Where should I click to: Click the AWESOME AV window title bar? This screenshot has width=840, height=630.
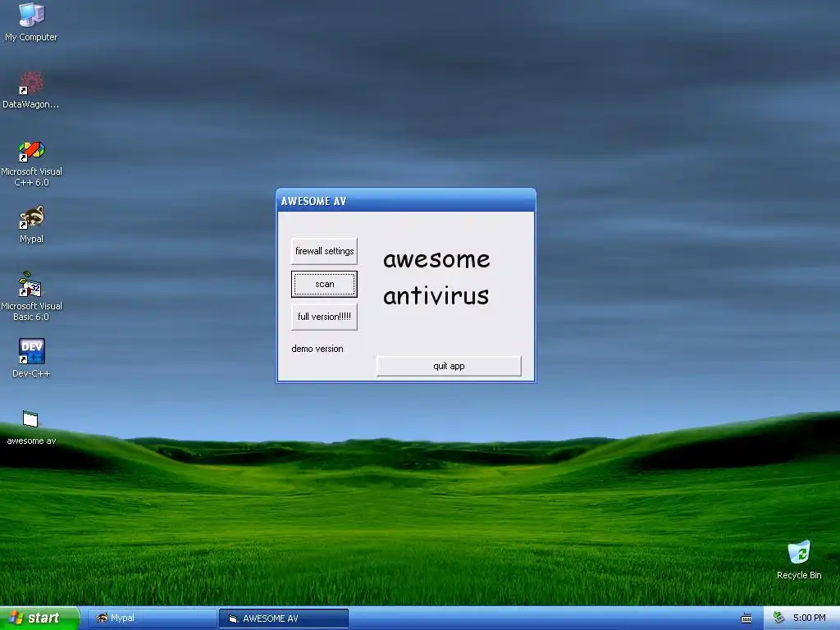405,201
